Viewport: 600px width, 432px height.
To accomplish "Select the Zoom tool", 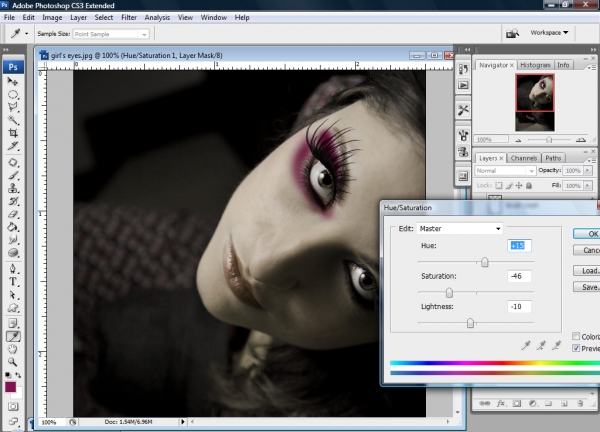I will click(13, 362).
